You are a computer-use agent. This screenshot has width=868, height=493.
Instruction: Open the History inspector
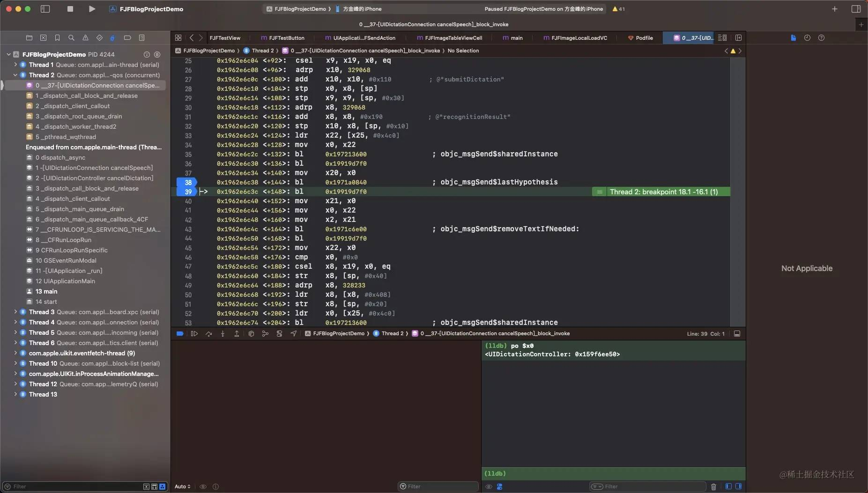coord(807,38)
